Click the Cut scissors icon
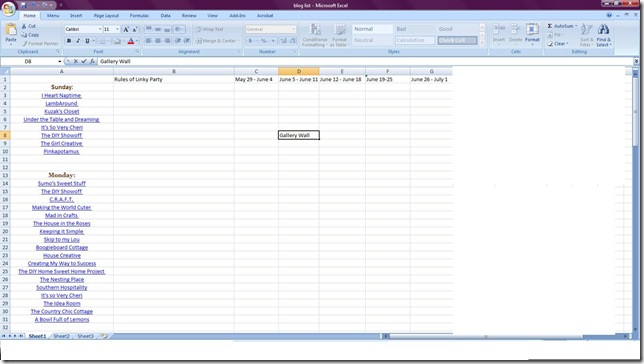644x364 pixels. click(x=24, y=26)
